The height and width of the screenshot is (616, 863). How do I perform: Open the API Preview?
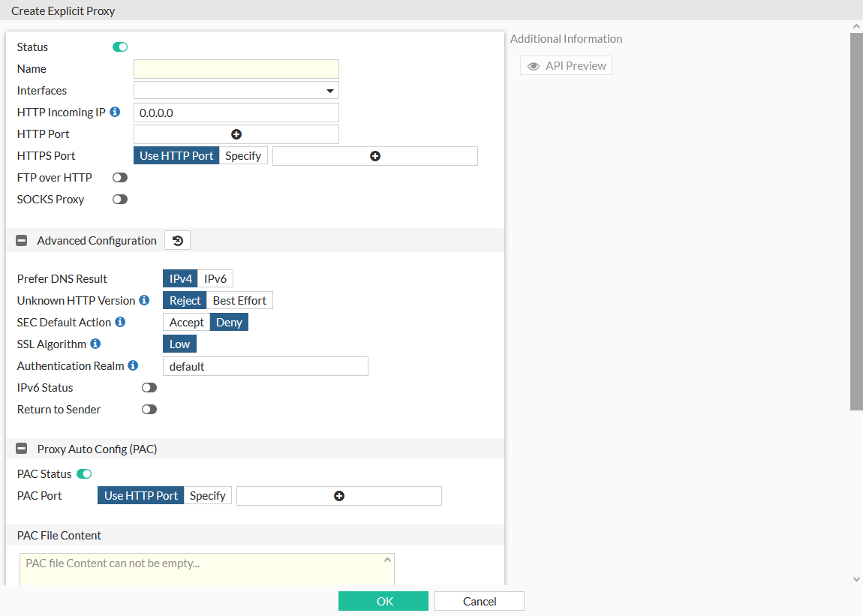[567, 66]
